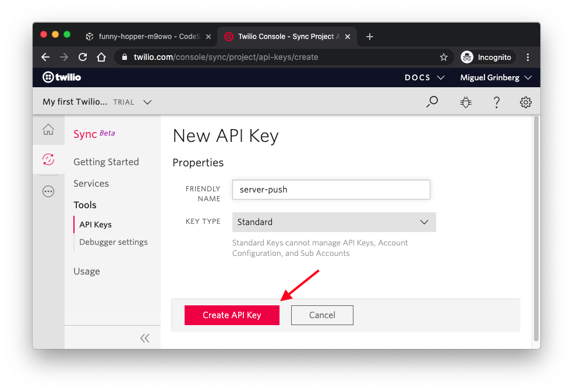Click the browser forward arrow
573x392 pixels.
64,57
